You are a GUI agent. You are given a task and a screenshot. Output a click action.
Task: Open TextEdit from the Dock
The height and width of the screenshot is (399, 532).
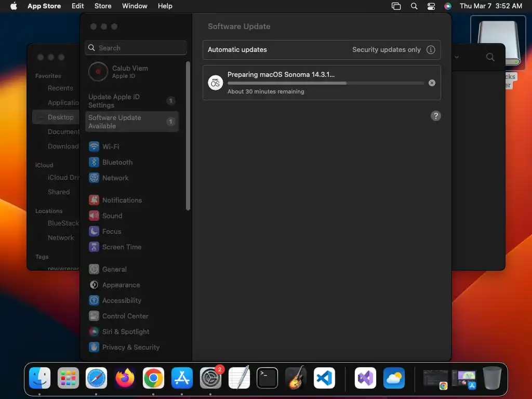(x=239, y=378)
